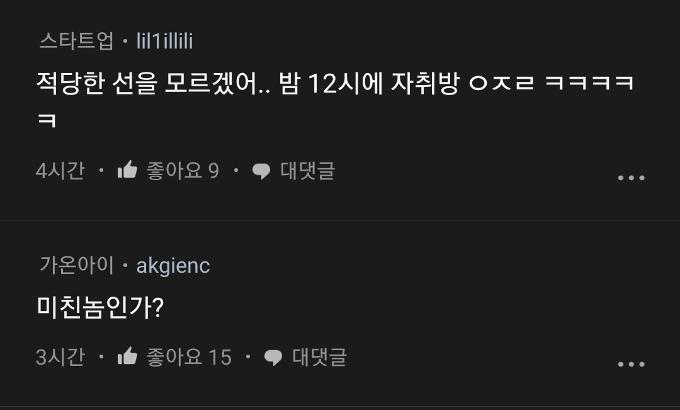Click reply bubble icon under lil1illili's comment

pos(261,171)
